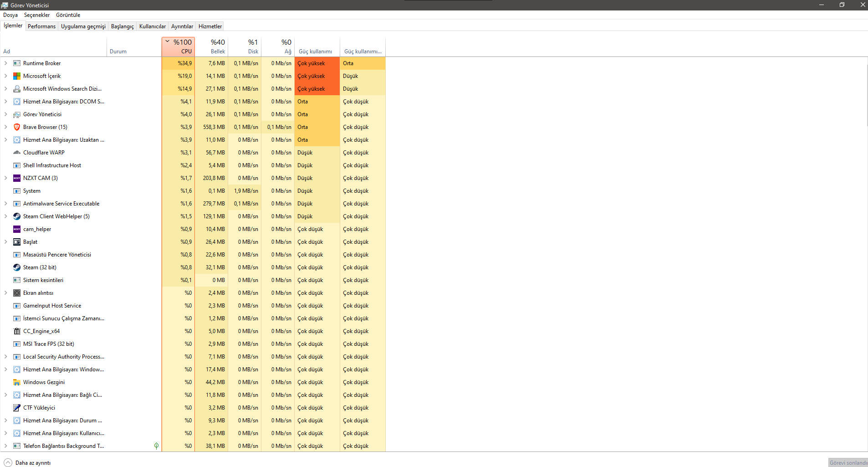Click the CC_Engine_x64 process icon
The height and width of the screenshot is (467, 868).
[17, 331]
